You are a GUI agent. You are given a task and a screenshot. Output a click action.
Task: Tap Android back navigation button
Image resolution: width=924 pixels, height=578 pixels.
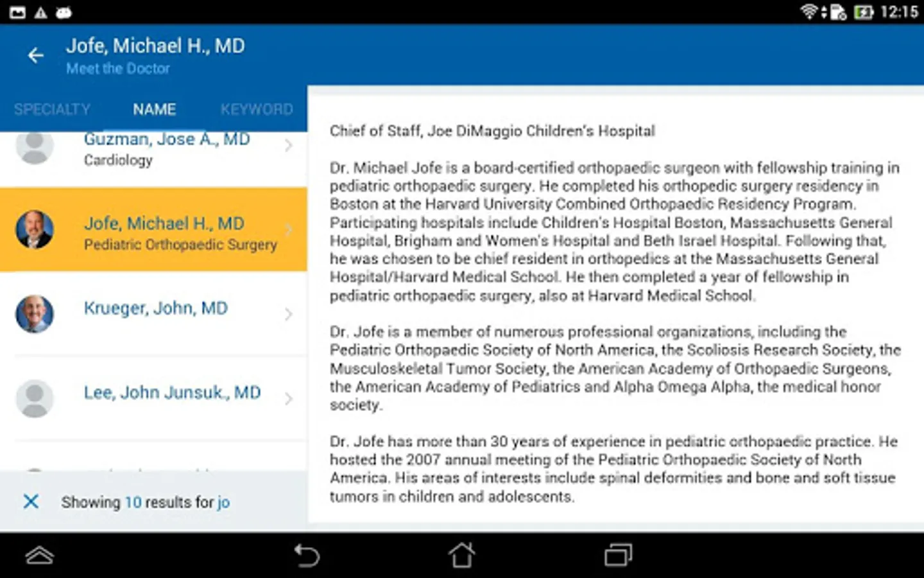click(x=307, y=555)
